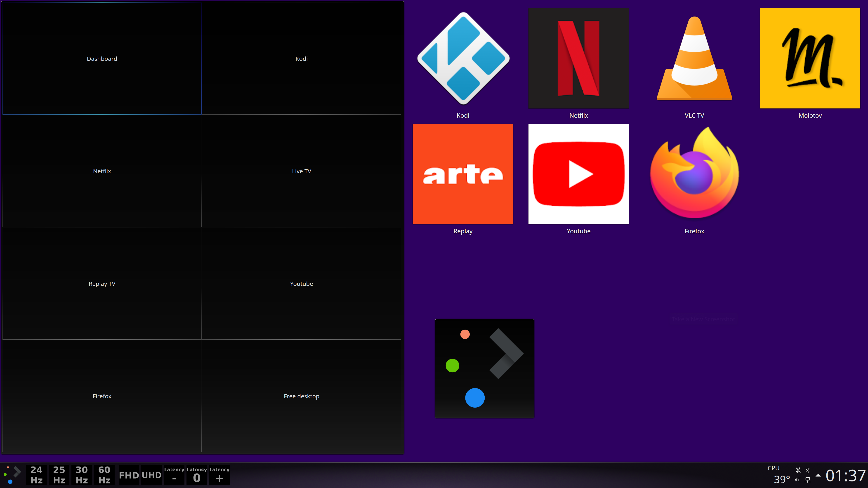Open the Netflix launcher icon
Screen dimensions: 868x488
pos(579,58)
